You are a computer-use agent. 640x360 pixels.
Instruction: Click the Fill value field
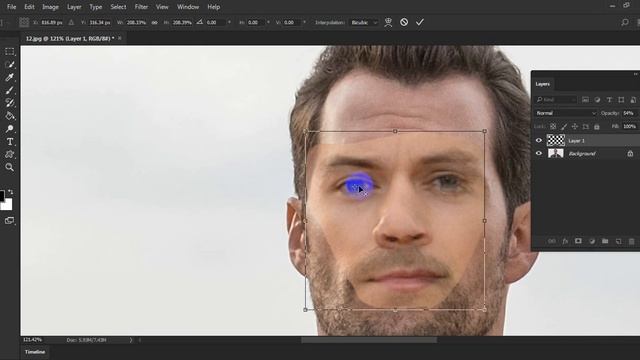pyautogui.click(x=629, y=127)
